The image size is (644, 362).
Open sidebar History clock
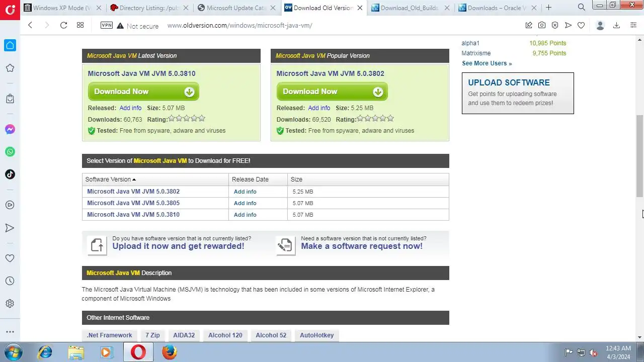click(x=10, y=281)
